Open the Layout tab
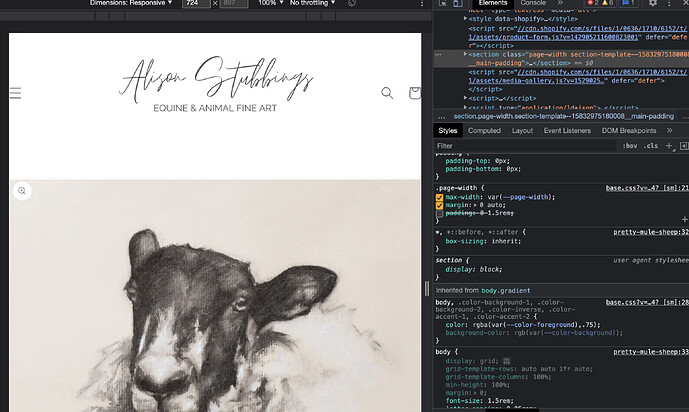 point(522,130)
